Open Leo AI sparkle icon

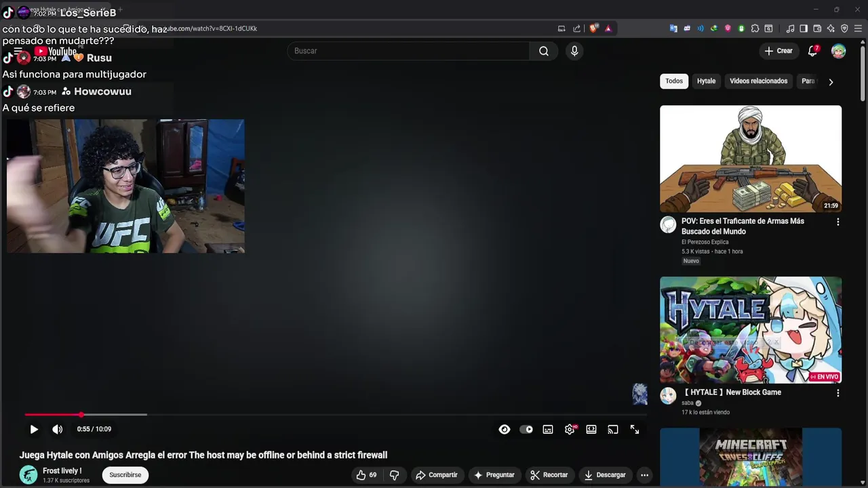click(x=831, y=28)
